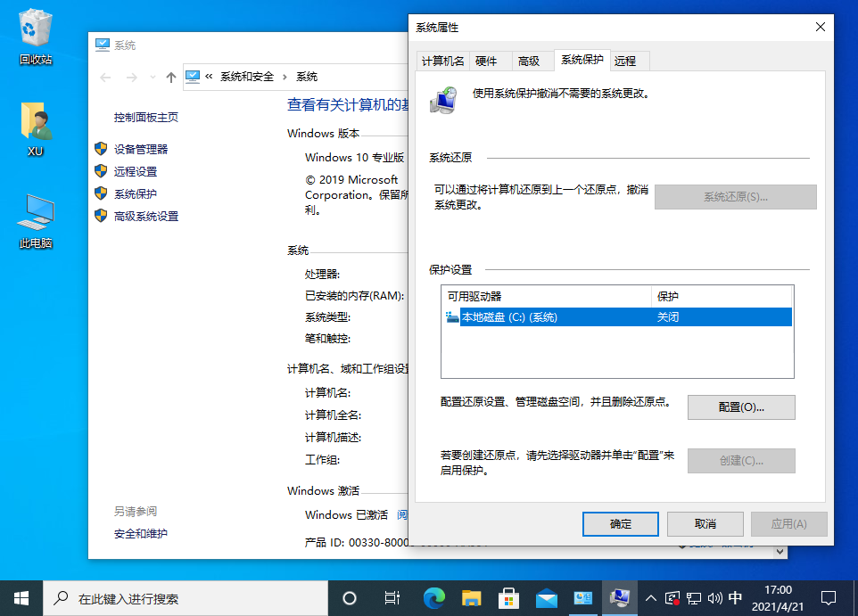Expand hidden icons in the system tray
The image size is (858, 616).
click(650, 598)
